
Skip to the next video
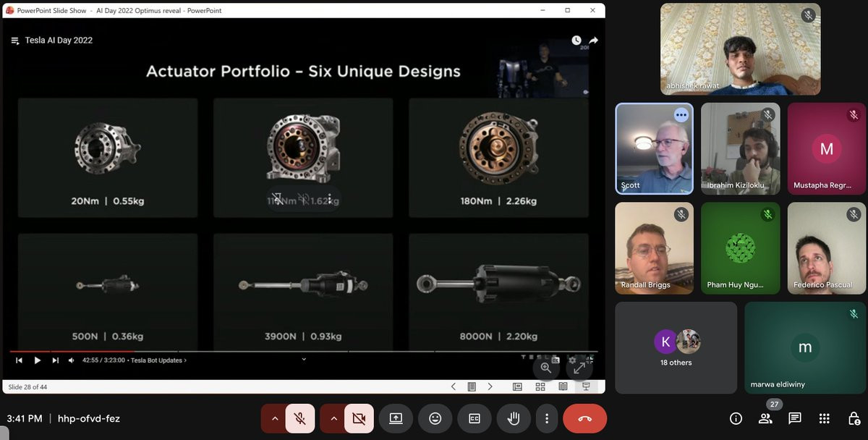pos(55,360)
